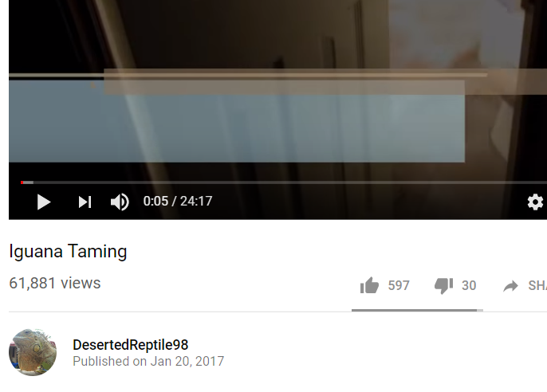The width and height of the screenshot is (547, 392).
Task: Seek to the middle of the progress bar
Action: point(284,182)
